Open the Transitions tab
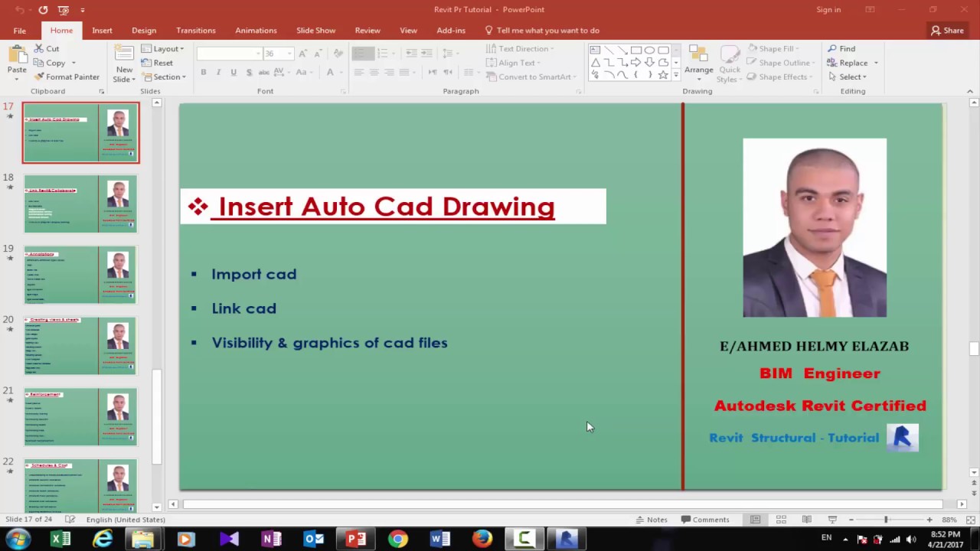This screenshot has height=551, width=980. click(x=196, y=31)
